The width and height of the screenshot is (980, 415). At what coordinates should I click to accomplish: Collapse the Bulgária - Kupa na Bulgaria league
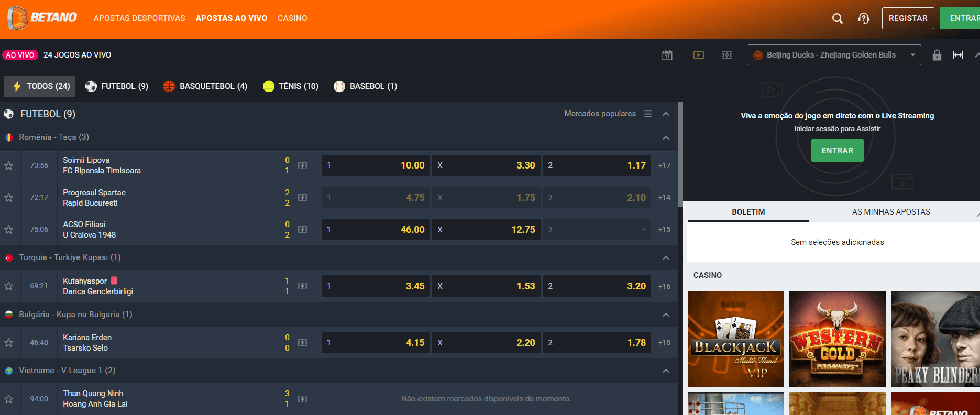coord(666,315)
